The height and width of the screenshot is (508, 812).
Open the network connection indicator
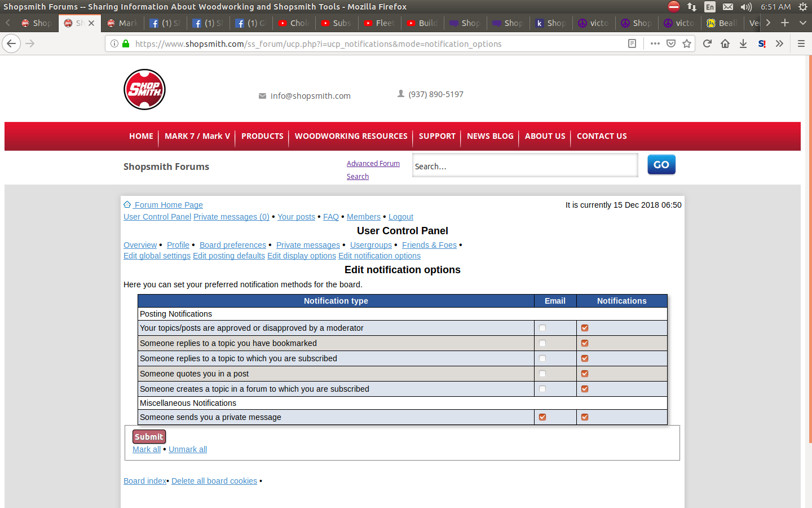click(x=692, y=7)
